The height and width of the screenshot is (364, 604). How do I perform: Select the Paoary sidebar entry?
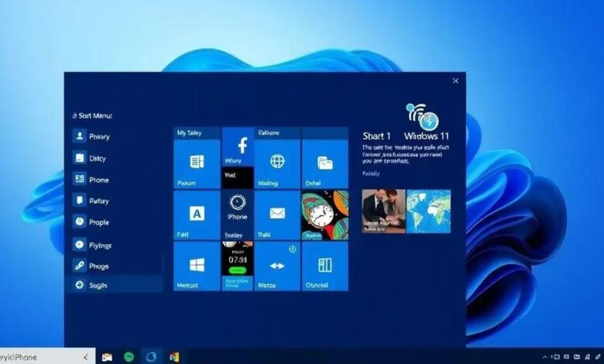[115, 136]
